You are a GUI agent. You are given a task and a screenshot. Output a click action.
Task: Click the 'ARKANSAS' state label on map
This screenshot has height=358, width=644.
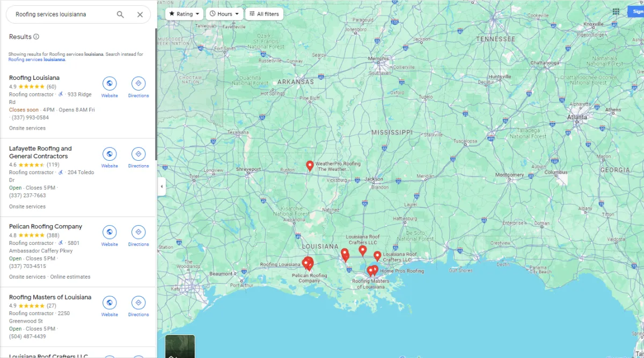(x=295, y=82)
